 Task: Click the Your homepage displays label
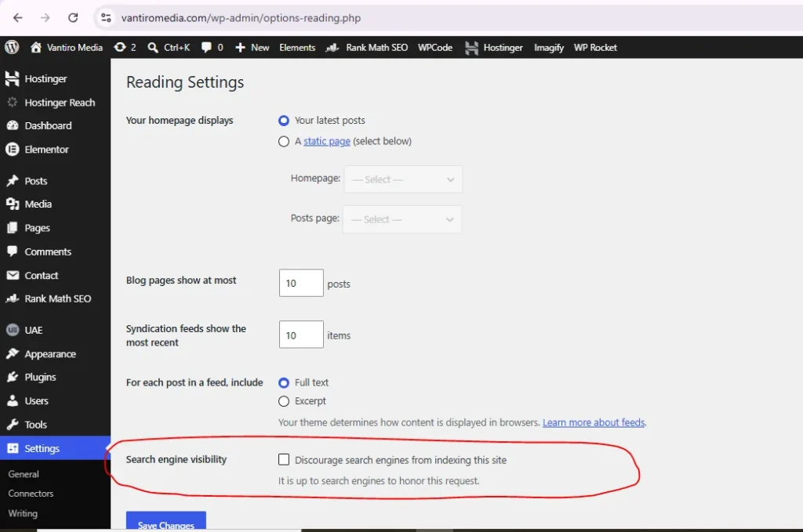click(x=180, y=120)
